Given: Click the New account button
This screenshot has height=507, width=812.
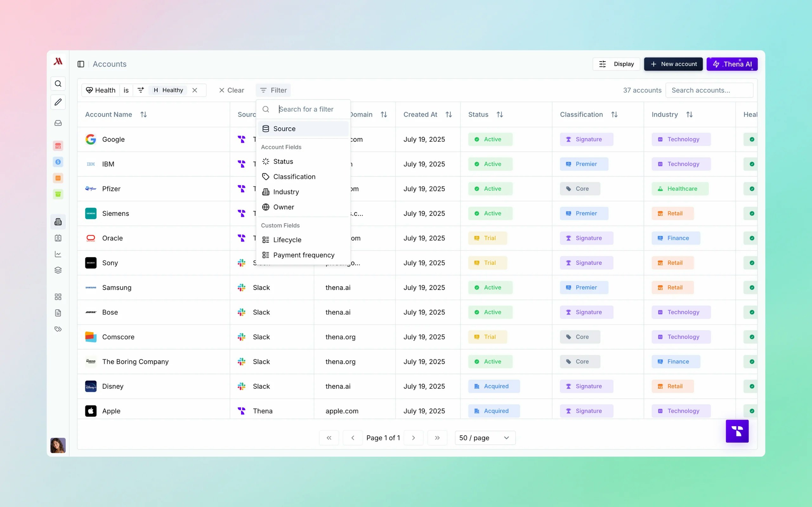Looking at the screenshot, I should coord(673,64).
